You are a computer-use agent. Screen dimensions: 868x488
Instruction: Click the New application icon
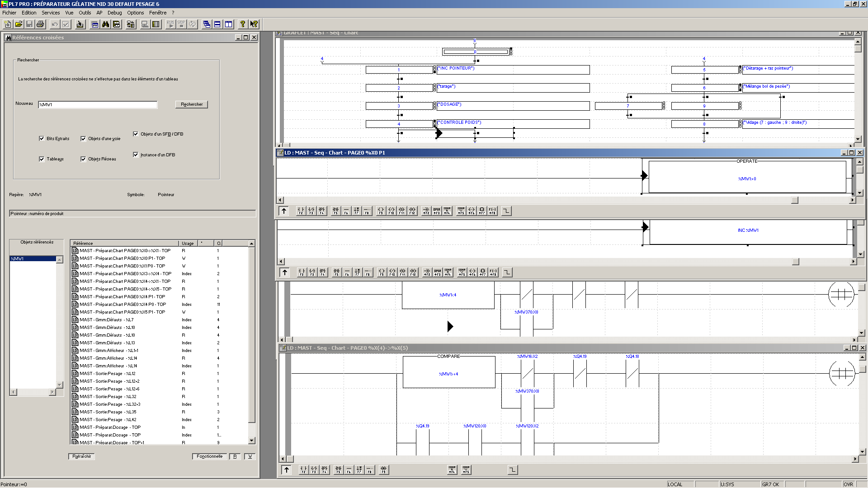8,24
